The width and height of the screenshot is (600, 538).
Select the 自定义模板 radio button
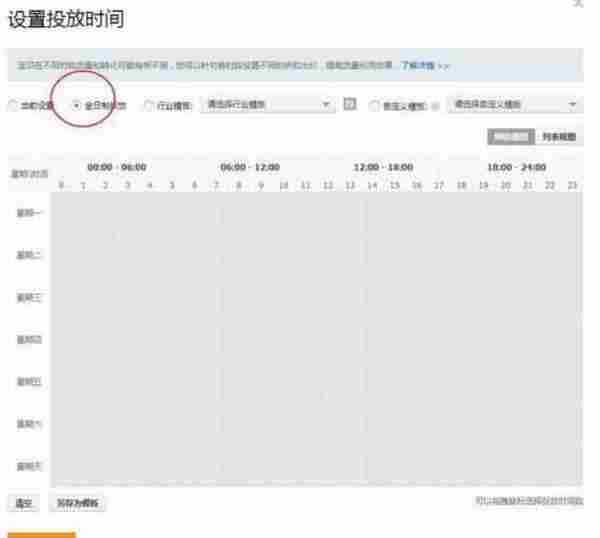(375, 105)
